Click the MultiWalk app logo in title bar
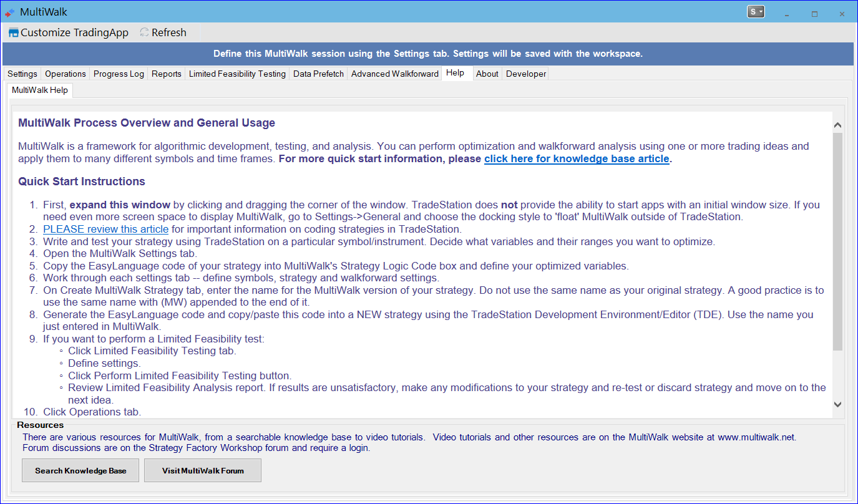Screen dimensions: 858x504 tap(9, 12)
